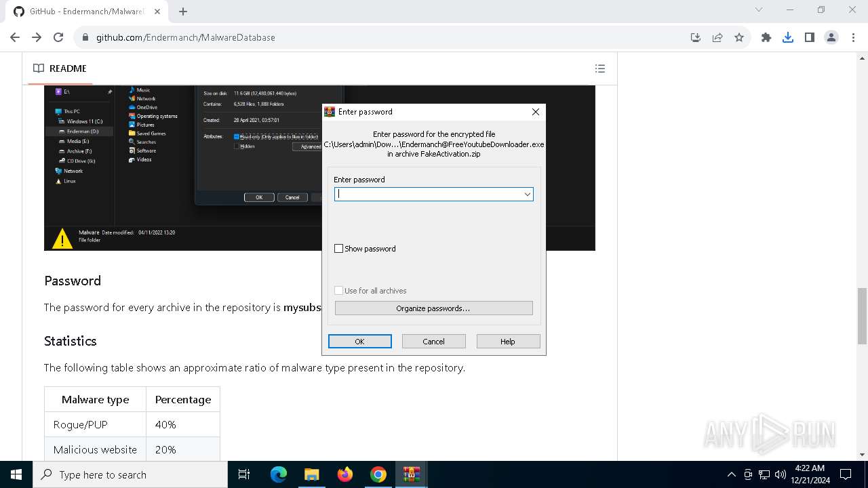The width and height of the screenshot is (868, 488).
Task: Click the Rogue/PUP table cell
Action: point(95,424)
